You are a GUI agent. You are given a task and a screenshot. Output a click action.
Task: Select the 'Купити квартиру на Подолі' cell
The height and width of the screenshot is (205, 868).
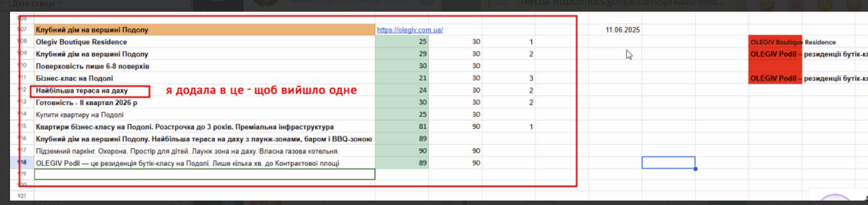pos(205,115)
